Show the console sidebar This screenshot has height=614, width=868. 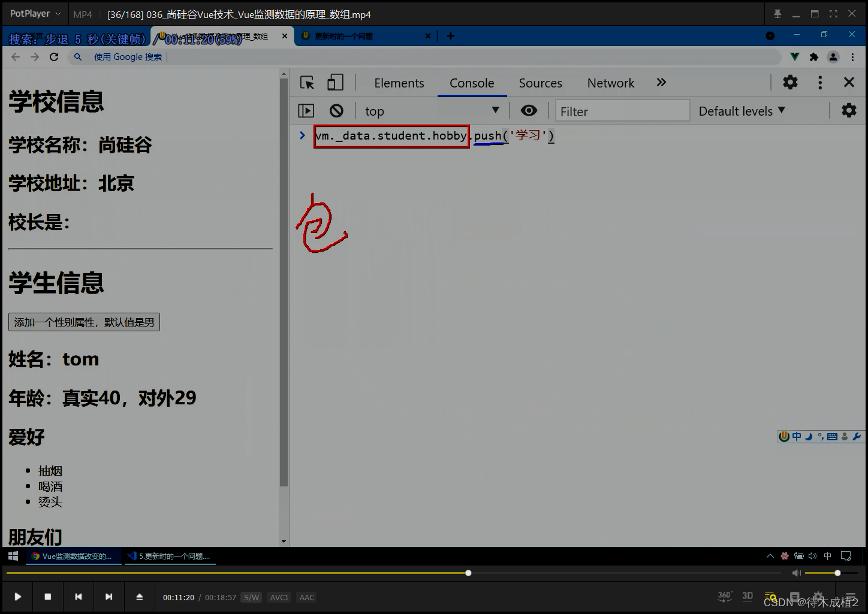point(306,111)
